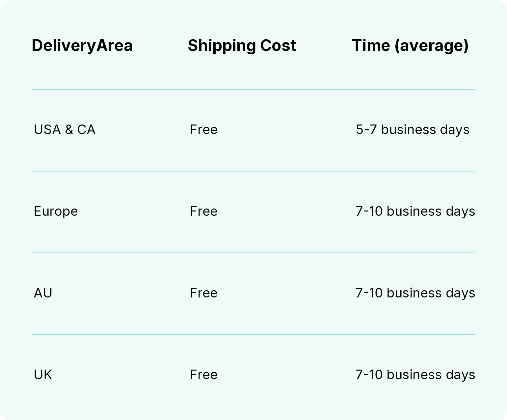Screen dimensions: 507x420
Task: Click the word "(average)" in the Time header
Action: [431, 45]
